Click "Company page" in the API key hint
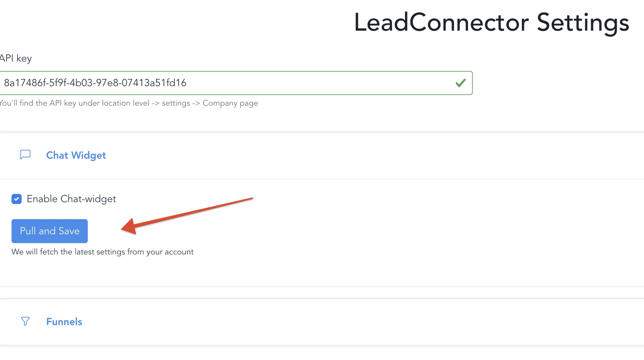Image resolution: width=644 pixels, height=360 pixels. [x=230, y=103]
